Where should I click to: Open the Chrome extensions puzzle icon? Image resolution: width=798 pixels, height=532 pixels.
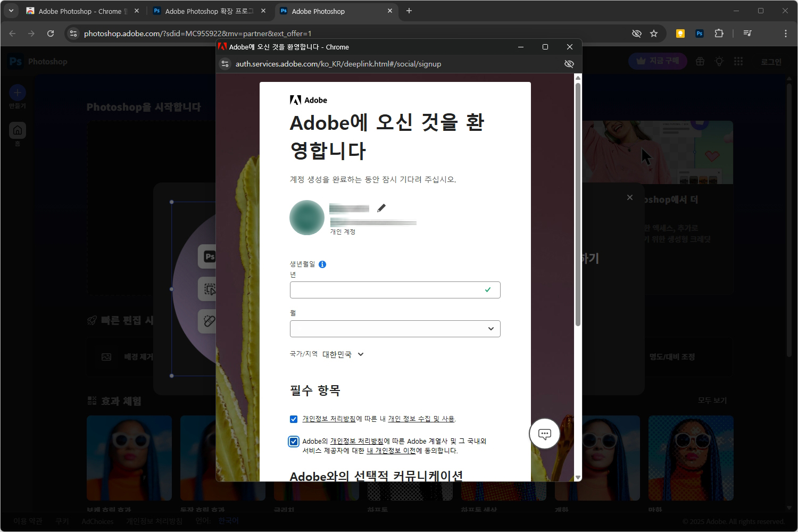[x=719, y=34]
